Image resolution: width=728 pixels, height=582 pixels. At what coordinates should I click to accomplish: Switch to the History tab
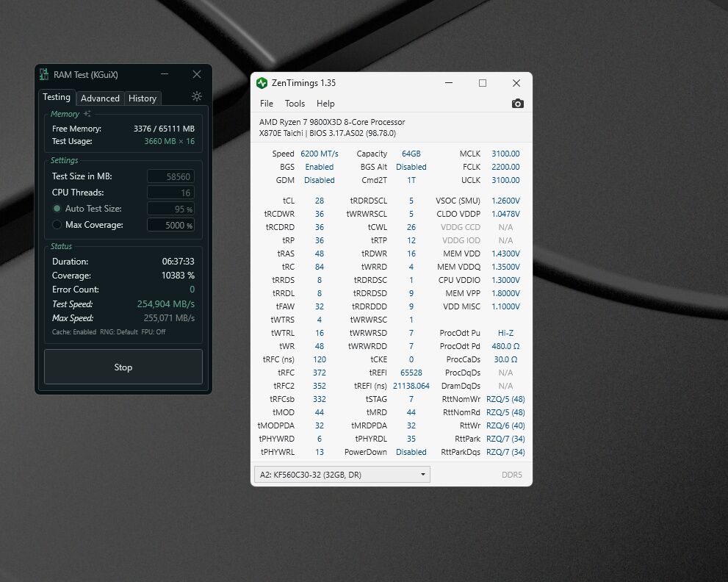(143, 98)
